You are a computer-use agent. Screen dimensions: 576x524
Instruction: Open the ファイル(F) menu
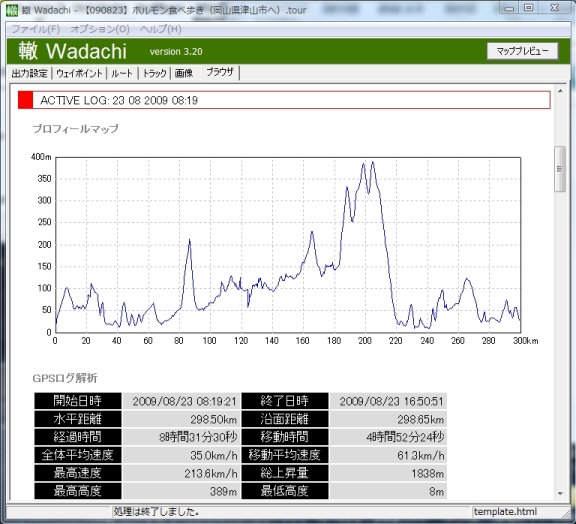click(36, 29)
